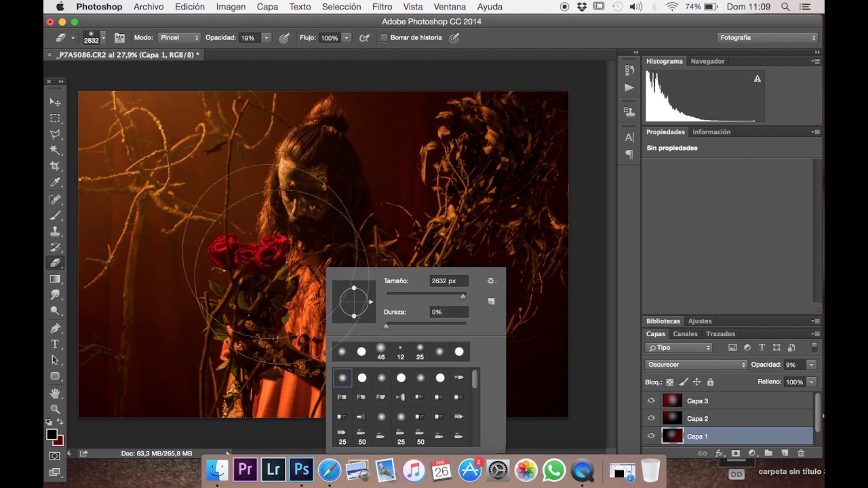The image size is (868, 488).
Task: Click the foreground color swatch
Action: coord(52,434)
